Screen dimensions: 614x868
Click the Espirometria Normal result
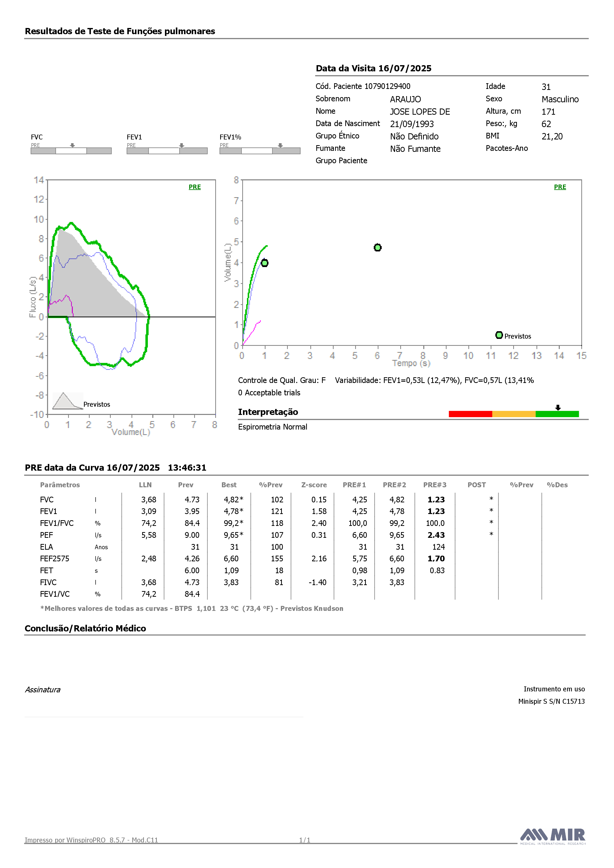(272, 427)
